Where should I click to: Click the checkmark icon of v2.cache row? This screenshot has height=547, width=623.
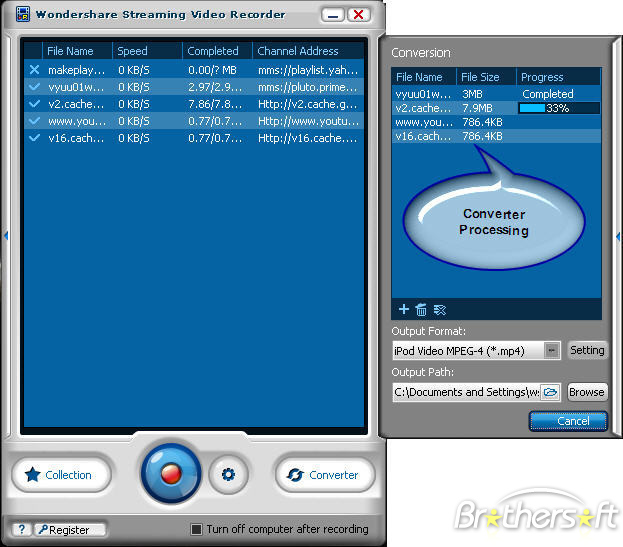point(35,104)
